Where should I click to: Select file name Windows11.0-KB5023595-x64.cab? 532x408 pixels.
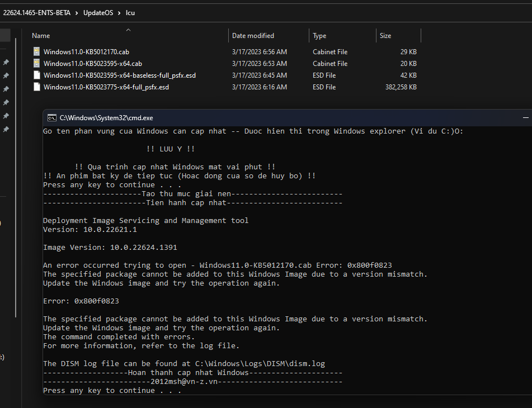click(93, 64)
